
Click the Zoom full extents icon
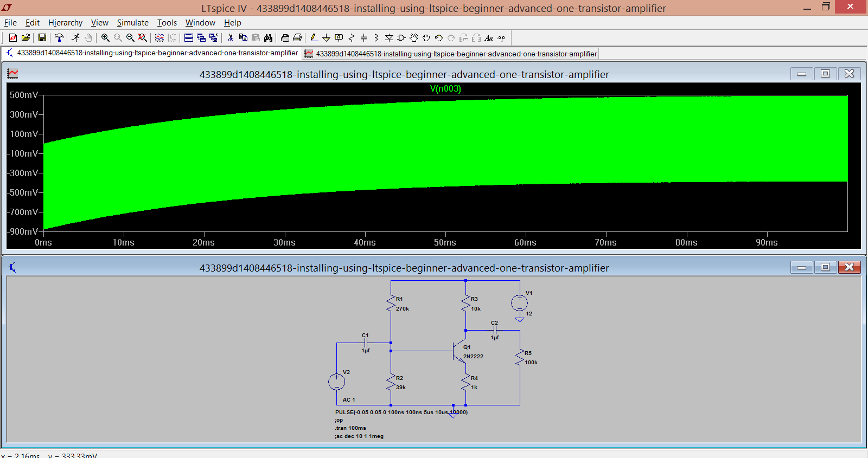143,38
